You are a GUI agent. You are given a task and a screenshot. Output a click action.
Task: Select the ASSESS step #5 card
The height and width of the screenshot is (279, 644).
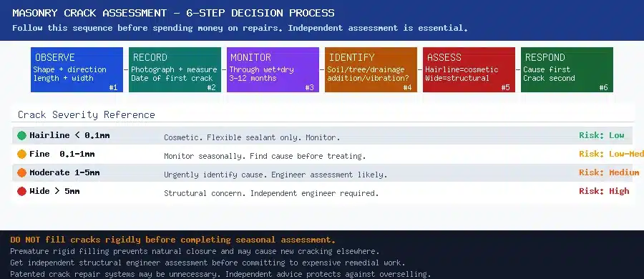point(469,69)
